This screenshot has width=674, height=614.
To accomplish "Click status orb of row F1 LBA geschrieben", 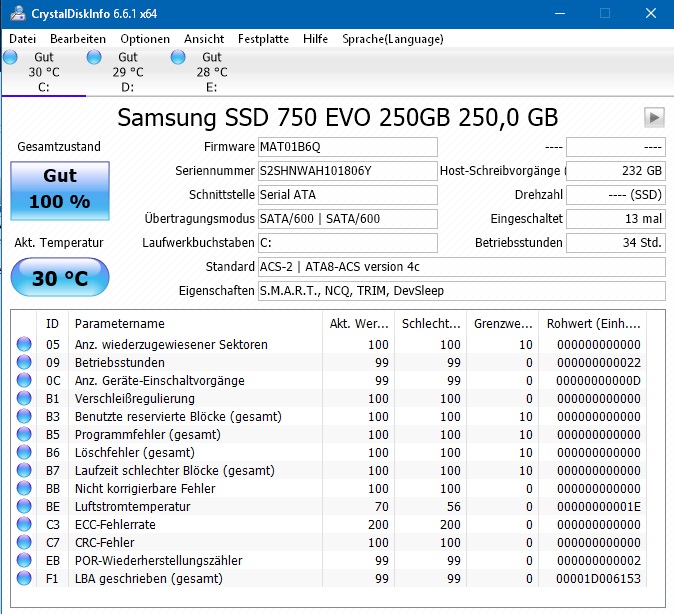I will 24,579.
